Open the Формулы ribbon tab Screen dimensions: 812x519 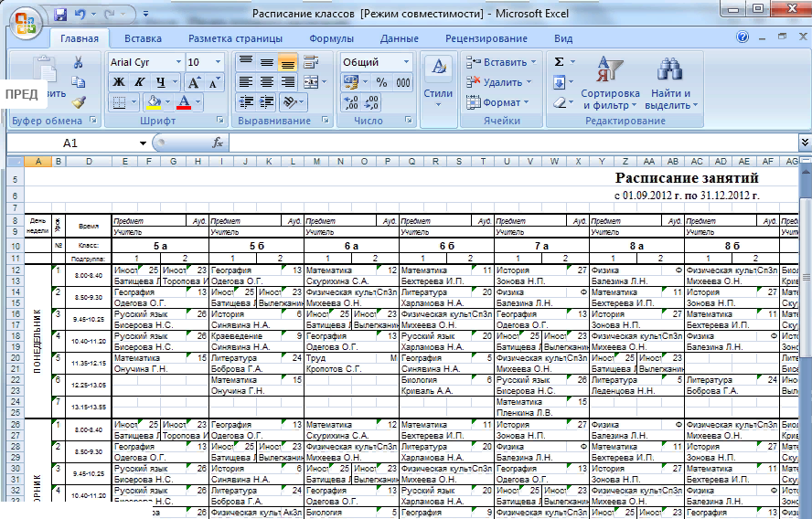[x=331, y=38]
